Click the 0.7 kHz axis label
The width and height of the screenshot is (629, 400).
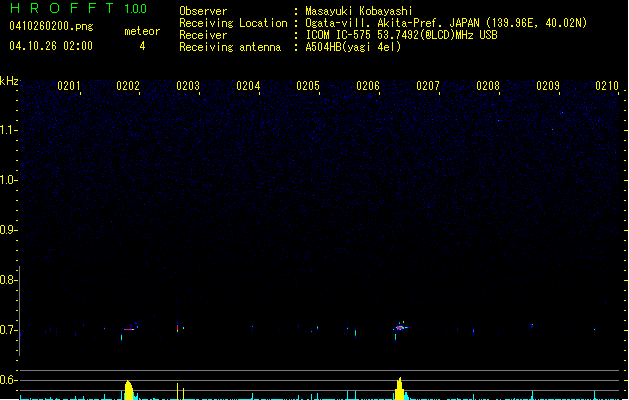click(8, 330)
